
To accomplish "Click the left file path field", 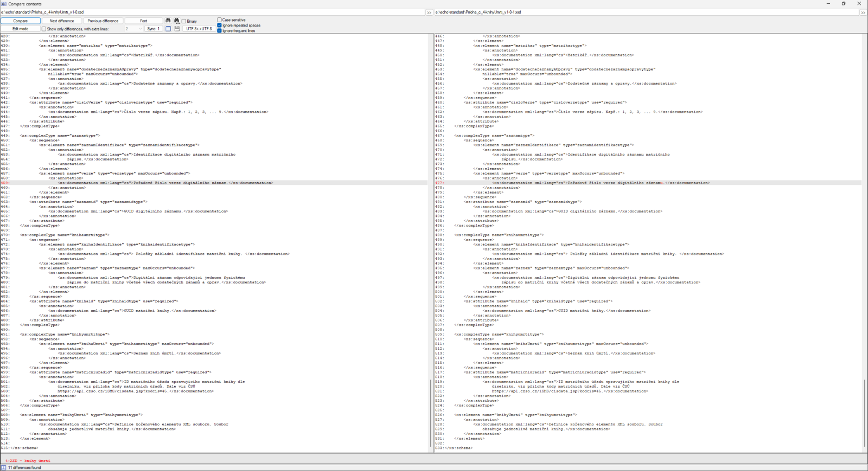I will (213, 12).
